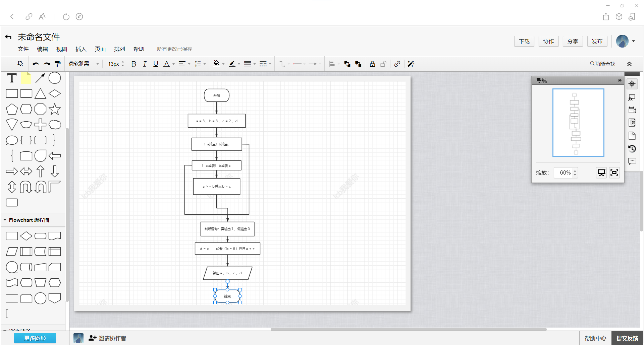Viewport: 644px width, 345px height.
Task: Click the horizontal canvas scrollbar
Action: click(409, 329)
